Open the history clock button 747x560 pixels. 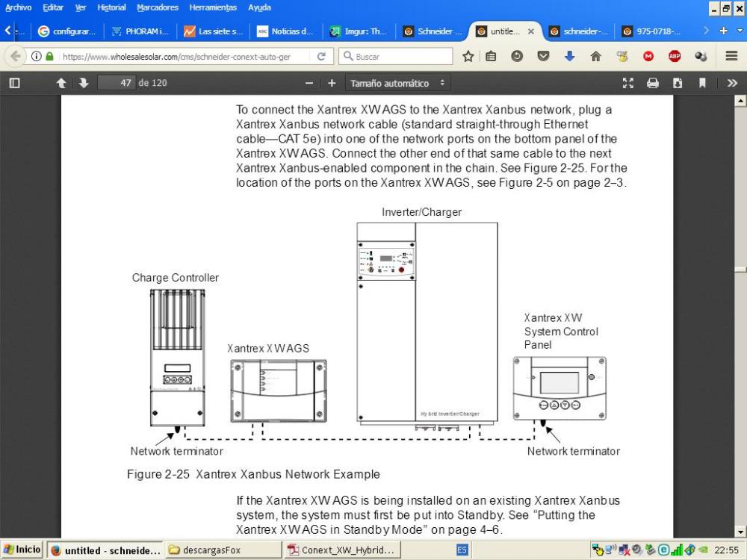click(x=517, y=57)
